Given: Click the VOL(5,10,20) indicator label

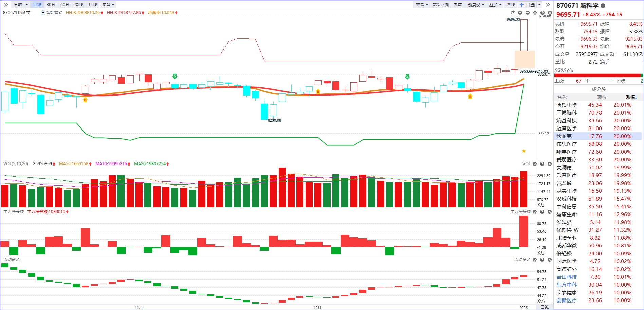Looking at the screenshot, I should click(x=16, y=164).
